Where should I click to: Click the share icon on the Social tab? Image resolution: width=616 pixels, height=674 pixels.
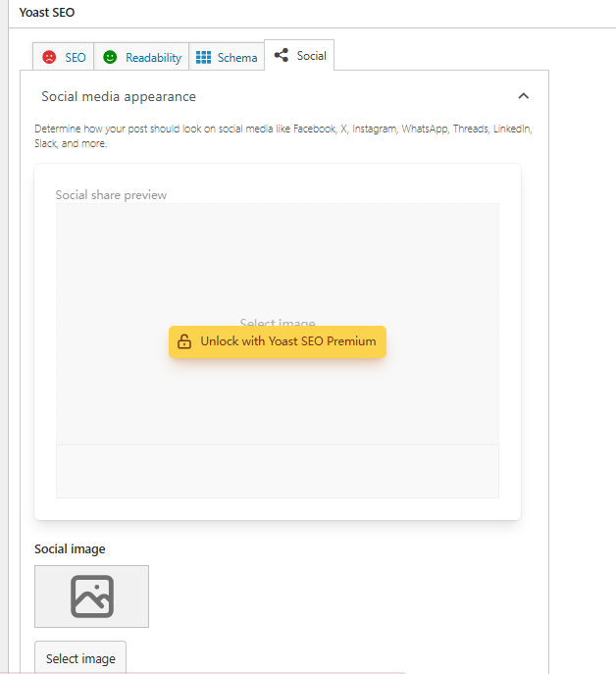(282, 56)
